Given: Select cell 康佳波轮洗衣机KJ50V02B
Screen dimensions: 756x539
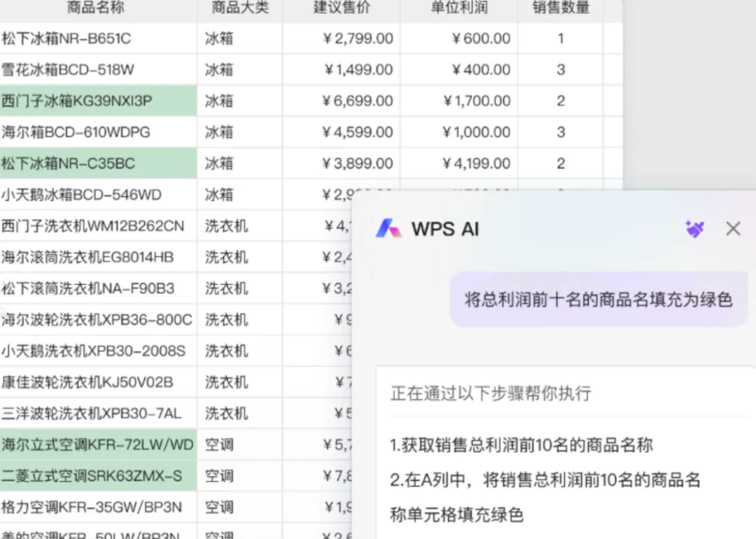Looking at the screenshot, I should tap(99, 382).
